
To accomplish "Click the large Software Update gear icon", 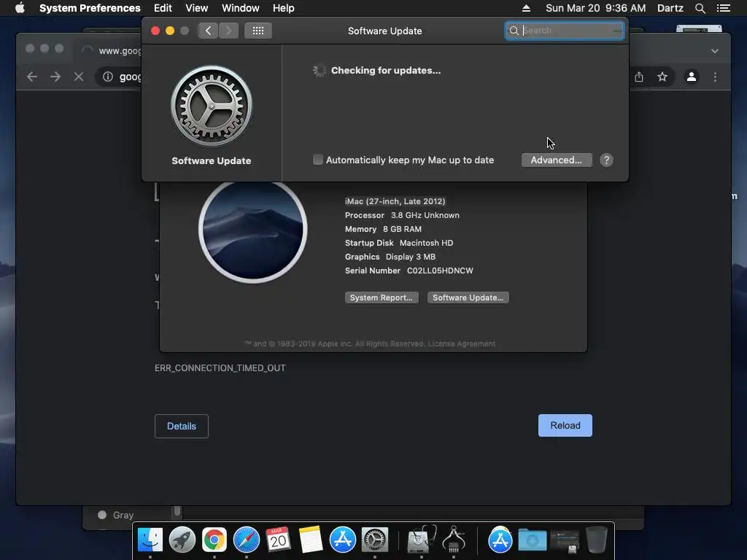I will pyautogui.click(x=212, y=106).
